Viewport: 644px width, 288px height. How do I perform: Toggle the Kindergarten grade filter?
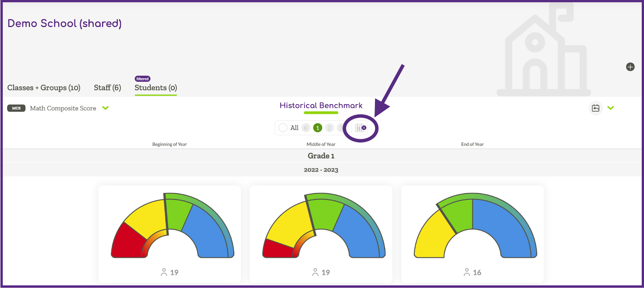click(306, 128)
